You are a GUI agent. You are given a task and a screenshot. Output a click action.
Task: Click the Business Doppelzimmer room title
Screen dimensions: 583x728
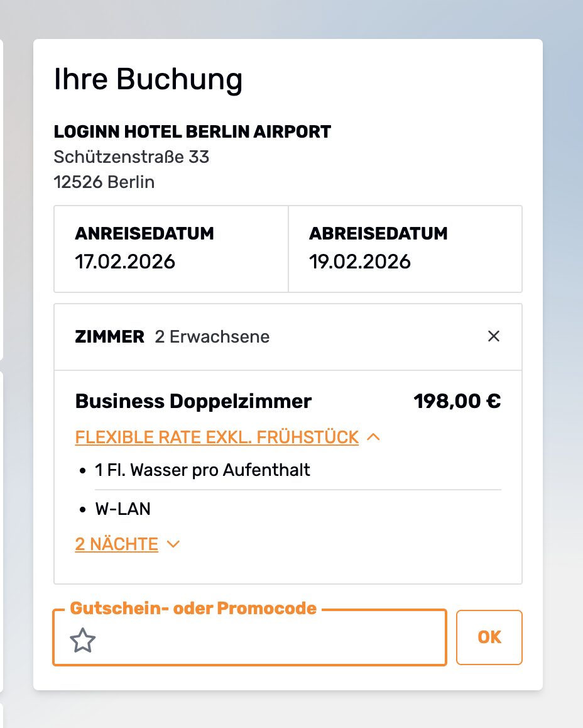coord(193,400)
